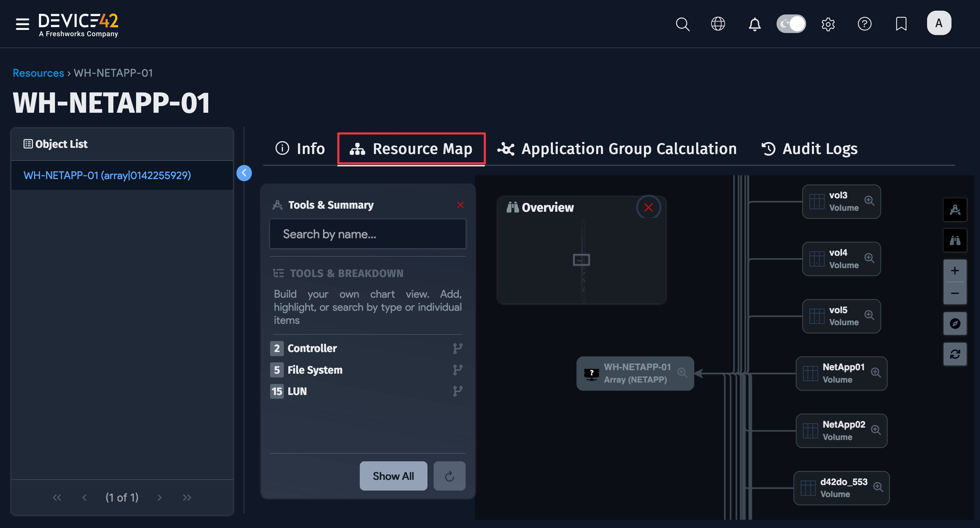The height and width of the screenshot is (528, 980).
Task: Collapse the Object List panel arrow
Action: 244,173
